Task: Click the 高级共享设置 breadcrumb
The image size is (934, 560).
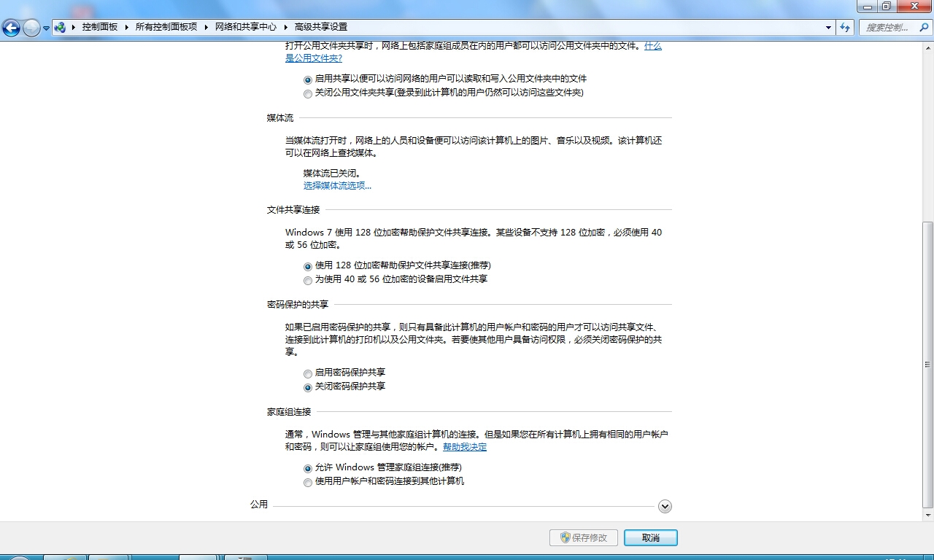Action: pyautogui.click(x=321, y=27)
